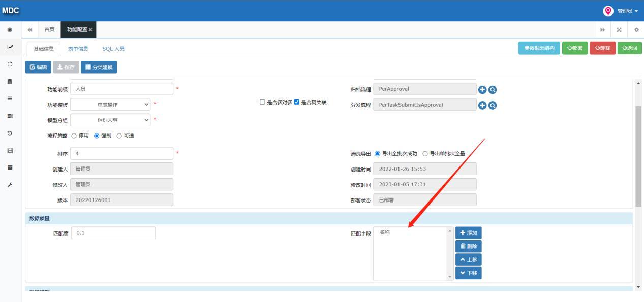Click the 编辑 button

pos(38,67)
